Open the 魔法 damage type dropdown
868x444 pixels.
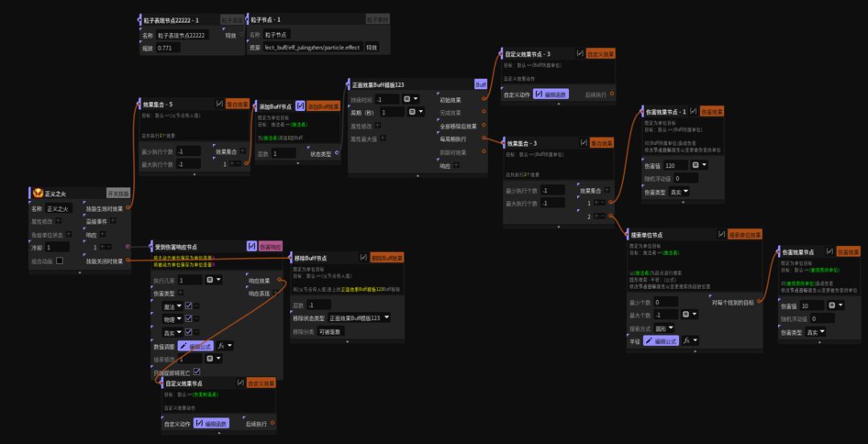pos(173,306)
